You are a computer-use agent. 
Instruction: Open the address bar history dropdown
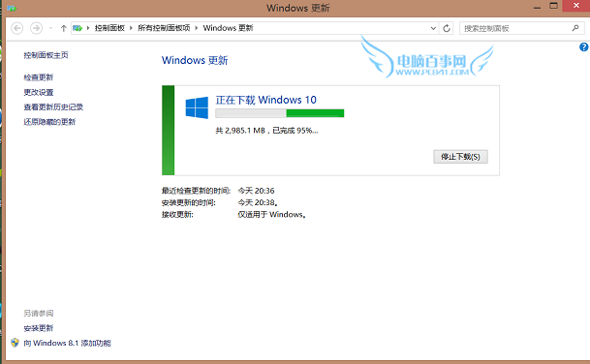pyautogui.click(x=433, y=28)
